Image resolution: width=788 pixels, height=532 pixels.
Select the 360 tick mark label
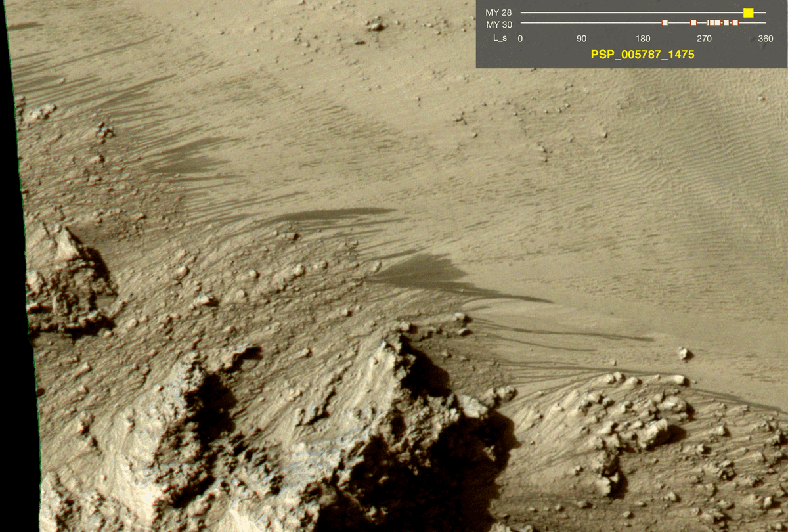pos(764,37)
